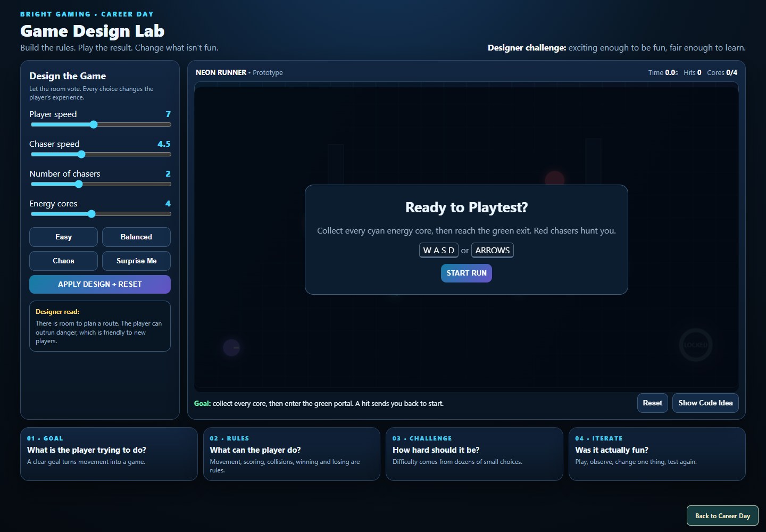Click the NEON RUNNER prototype label
766x532 pixels.
pos(239,72)
